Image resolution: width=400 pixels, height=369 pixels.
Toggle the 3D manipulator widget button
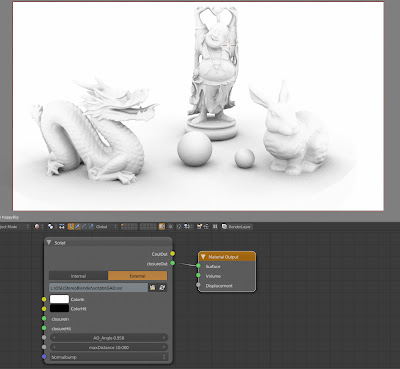(x=71, y=226)
